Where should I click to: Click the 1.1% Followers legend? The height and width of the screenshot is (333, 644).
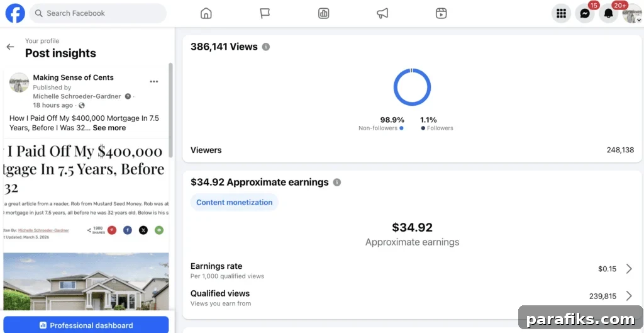tap(436, 124)
